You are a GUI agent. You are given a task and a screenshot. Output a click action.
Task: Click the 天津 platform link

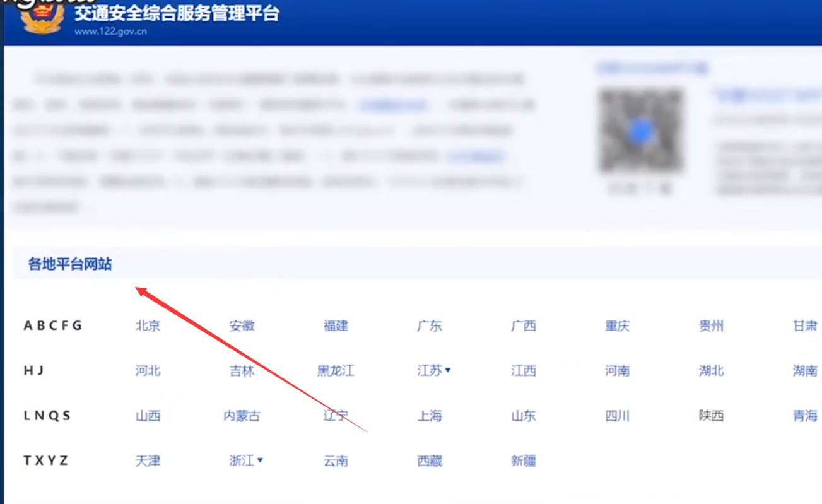tap(147, 460)
